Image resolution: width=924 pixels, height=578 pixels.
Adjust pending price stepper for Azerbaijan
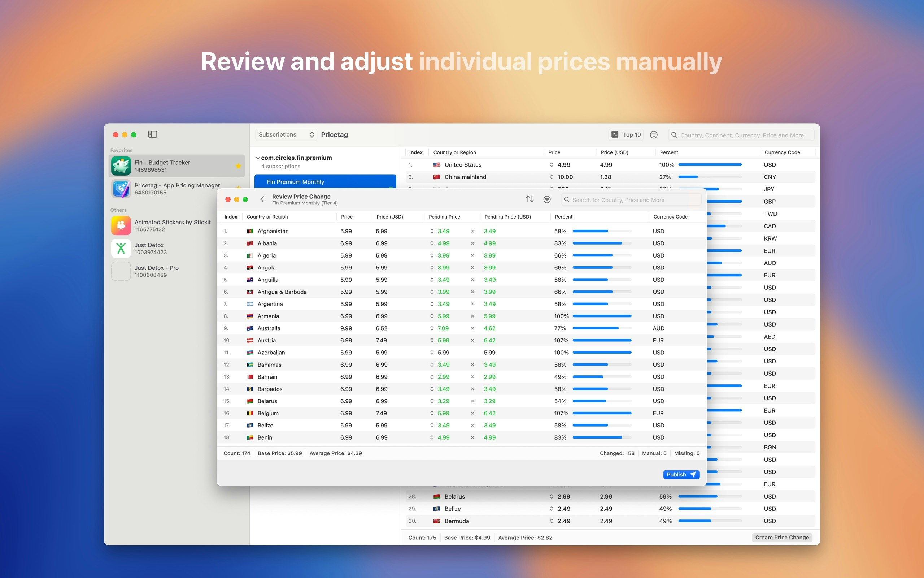click(432, 353)
